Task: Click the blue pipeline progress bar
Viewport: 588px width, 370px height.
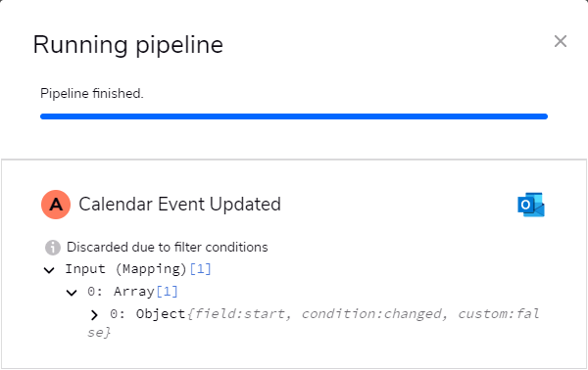Action: 294,116
